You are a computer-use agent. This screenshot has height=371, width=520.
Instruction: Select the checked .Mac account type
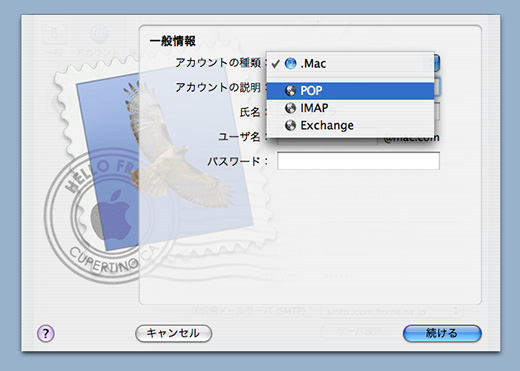(350, 63)
